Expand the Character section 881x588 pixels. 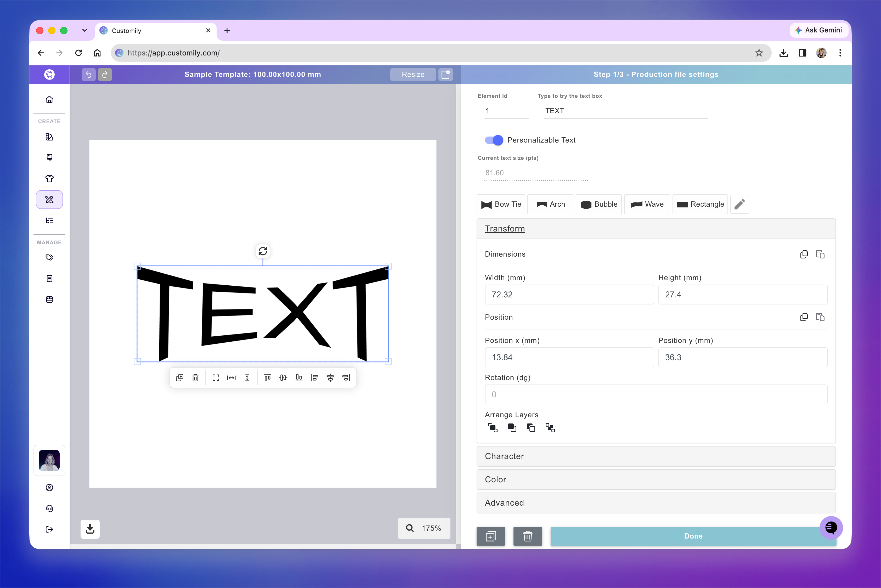[x=656, y=456]
